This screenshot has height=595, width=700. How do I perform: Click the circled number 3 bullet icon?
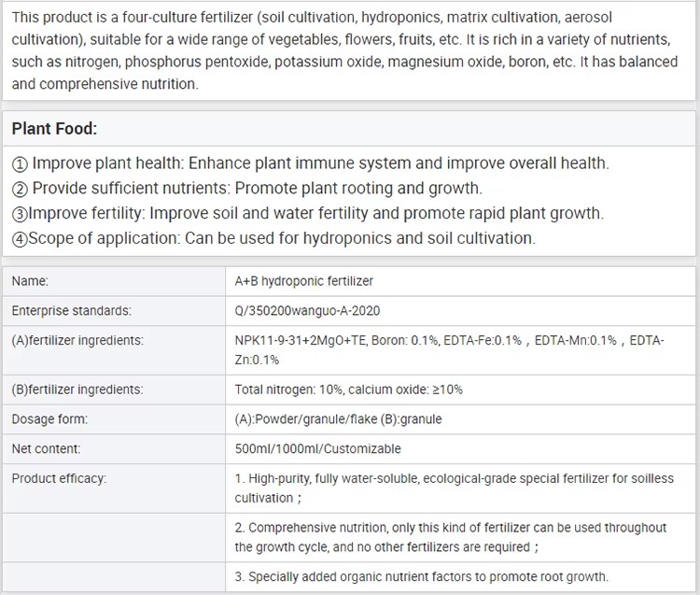(20, 214)
